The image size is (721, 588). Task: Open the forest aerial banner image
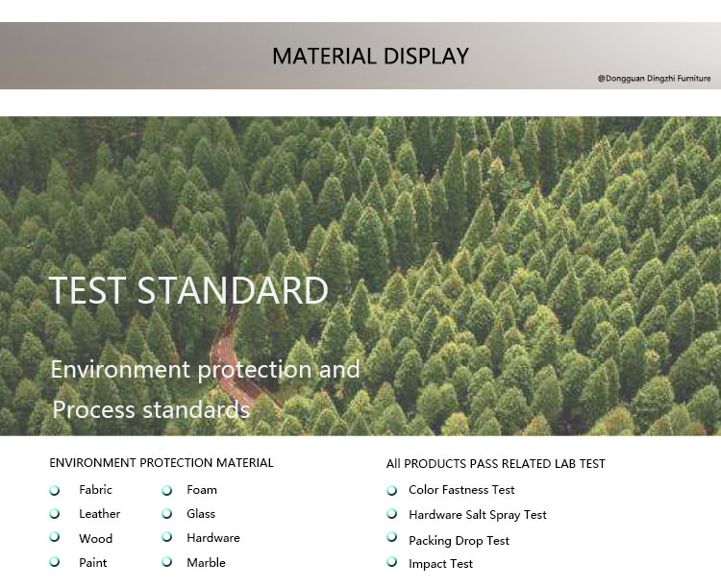pyautogui.click(x=360, y=276)
